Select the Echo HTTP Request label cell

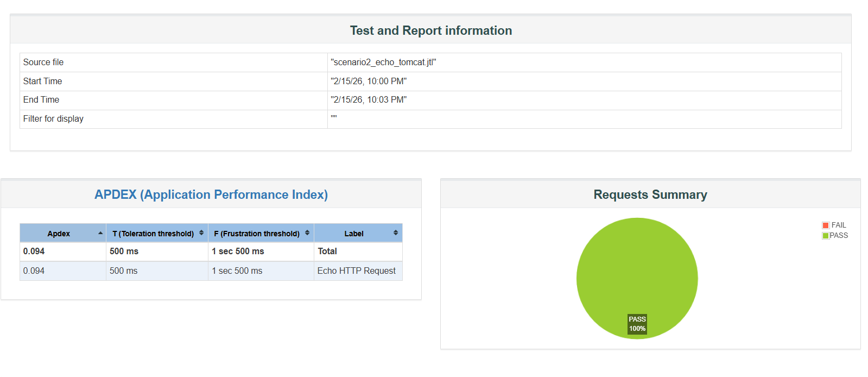click(358, 271)
